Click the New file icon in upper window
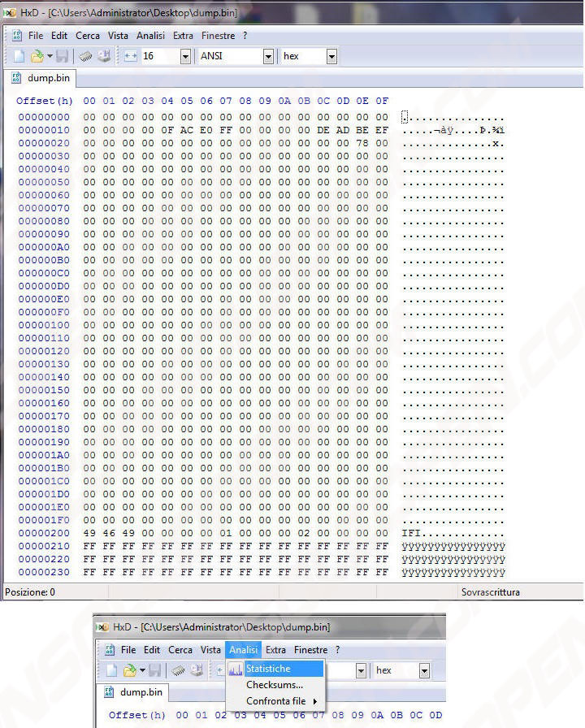Screen dimensions: 585x728 click(19, 56)
